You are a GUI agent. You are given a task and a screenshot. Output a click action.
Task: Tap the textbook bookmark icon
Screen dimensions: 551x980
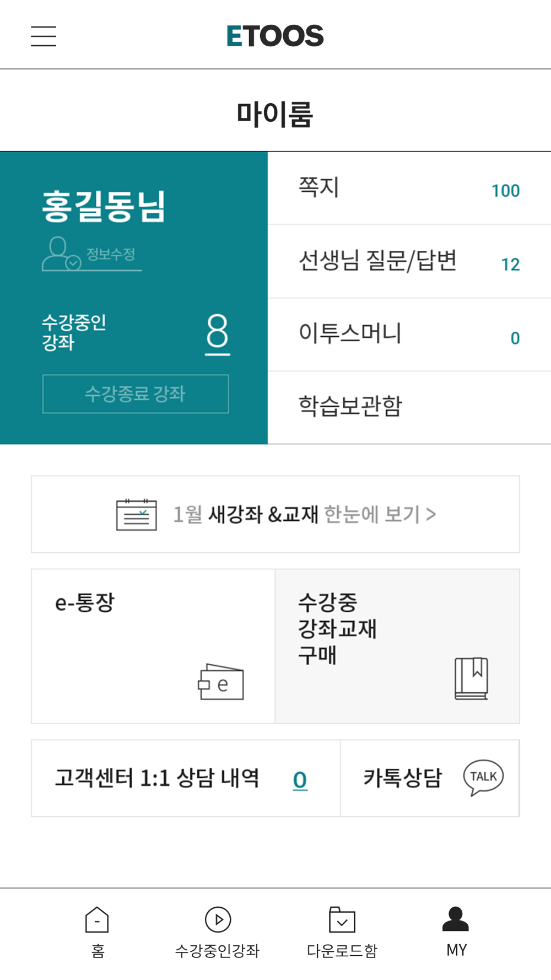tap(472, 679)
